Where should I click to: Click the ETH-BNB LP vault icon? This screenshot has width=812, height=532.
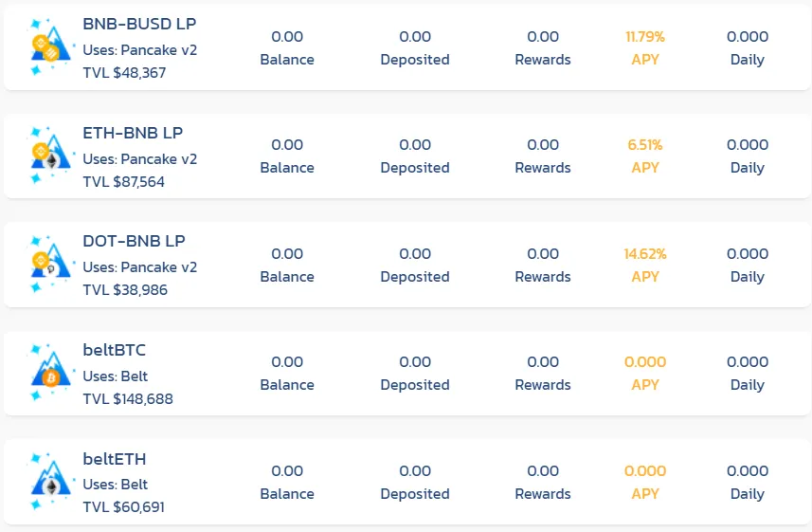[51, 156]
